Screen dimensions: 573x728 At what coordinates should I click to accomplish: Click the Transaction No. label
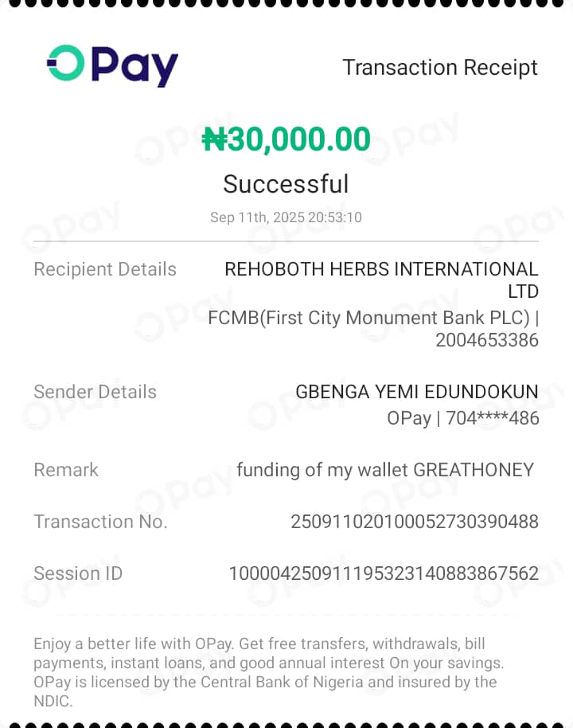pyautogui.click(x=100, y=522)
